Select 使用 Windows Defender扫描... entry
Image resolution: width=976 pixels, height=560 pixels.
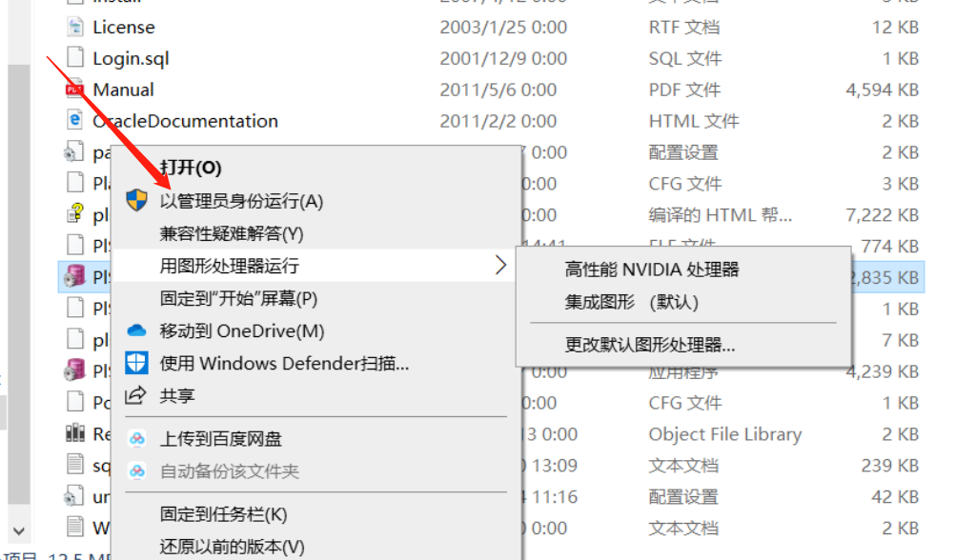point(284,363)
